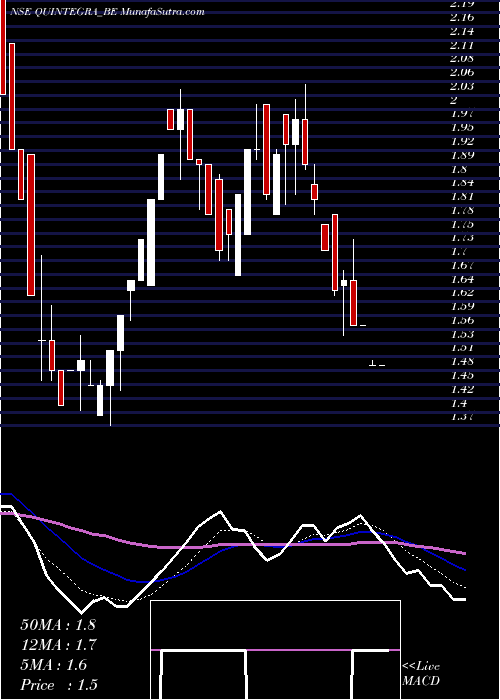Click the 1.45 price axis label

pyautogui.click(x=462, y=375)
